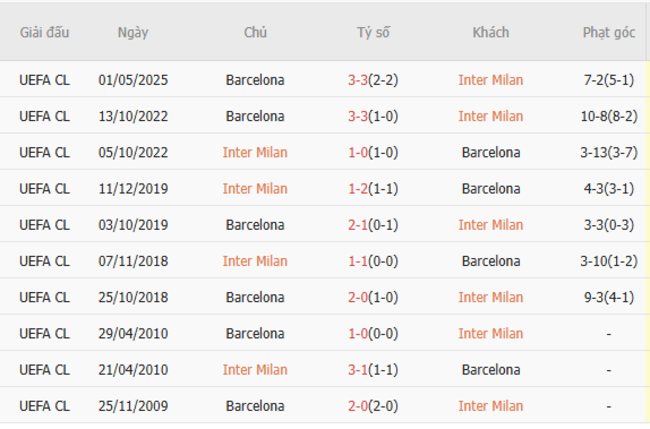Click the Ngày column header
This screenshot has height=429, width=650.
click(132, 32)
